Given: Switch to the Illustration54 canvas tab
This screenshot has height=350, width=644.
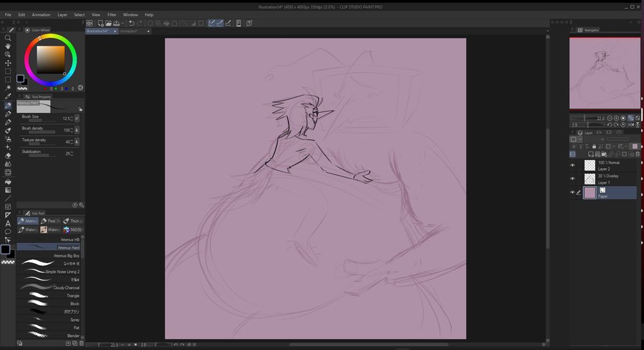Looking at the screenshot, I should [x=102, y=31].
